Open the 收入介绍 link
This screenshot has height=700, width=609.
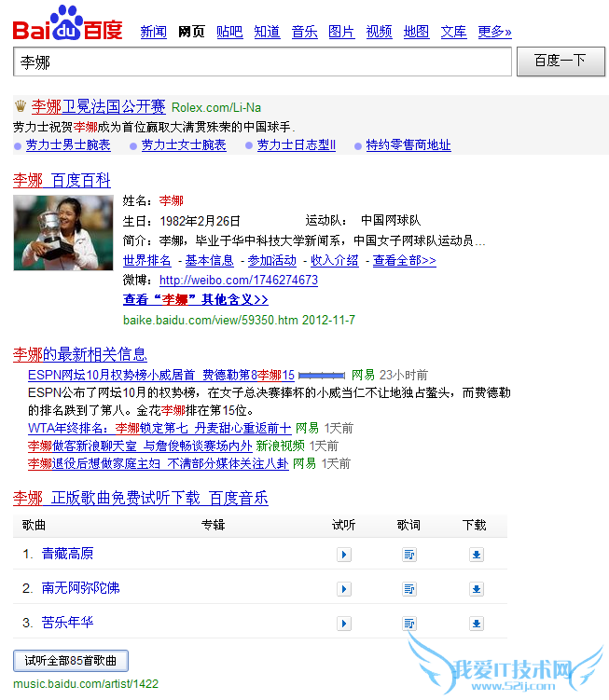pyautogui.click(x=335, y=260)
